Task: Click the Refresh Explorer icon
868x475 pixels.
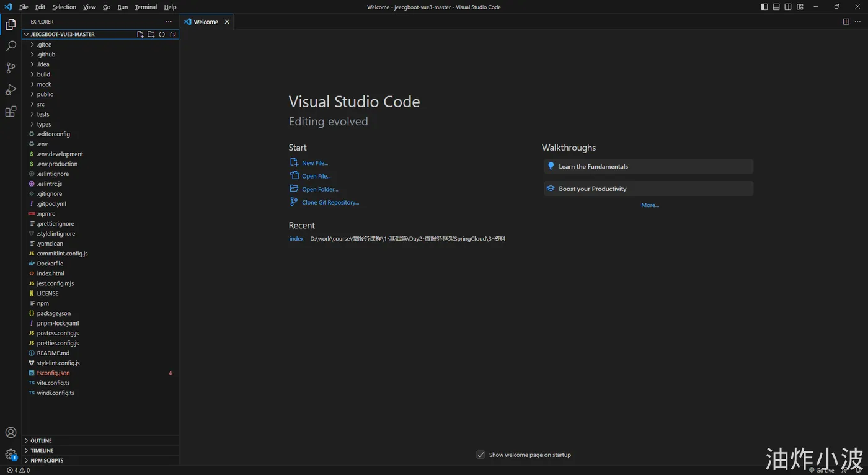Action: coord(162,35)
